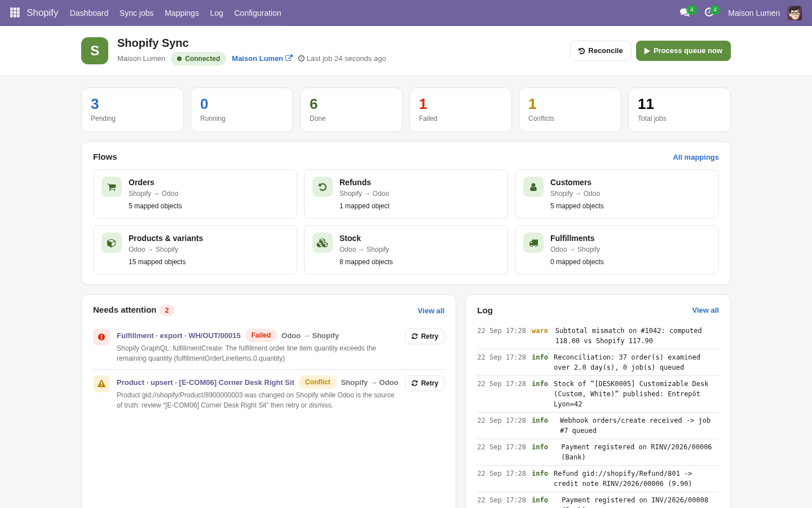Open the Configuration menu

258,13
